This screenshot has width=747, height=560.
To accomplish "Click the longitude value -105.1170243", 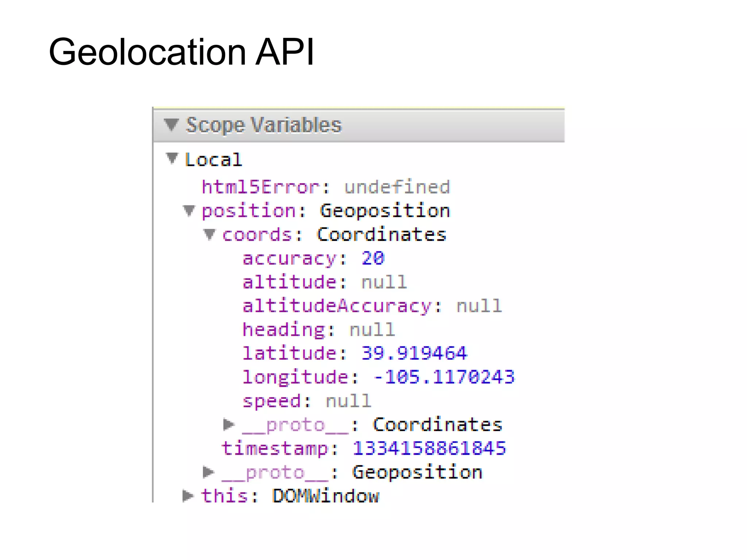I will (x=444, y=377).
